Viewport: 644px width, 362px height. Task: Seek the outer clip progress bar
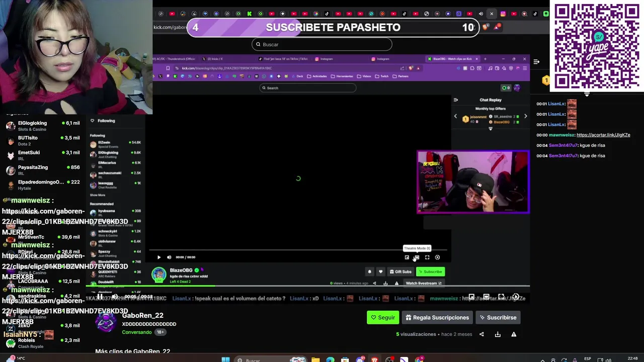[307, 286]
